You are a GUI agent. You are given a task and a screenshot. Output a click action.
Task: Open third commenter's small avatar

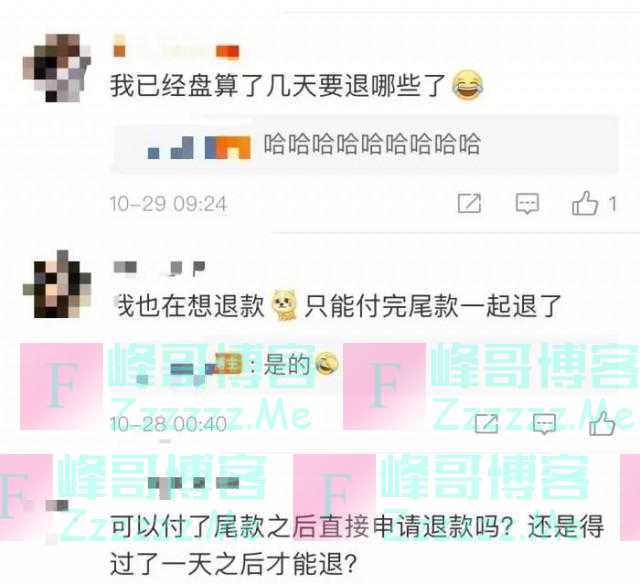tap(57, 506)
